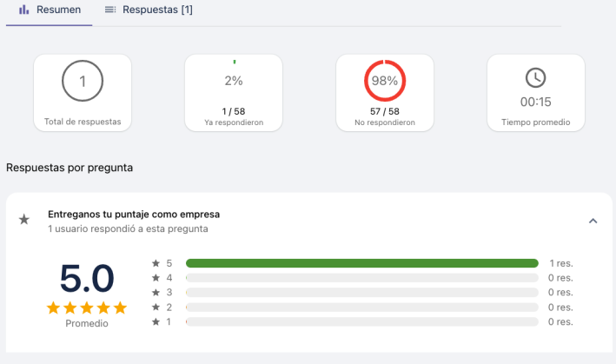This screenshot has height=364, width=616.
Task: Click the star icon beside the question title
Action: click(24, 221)
